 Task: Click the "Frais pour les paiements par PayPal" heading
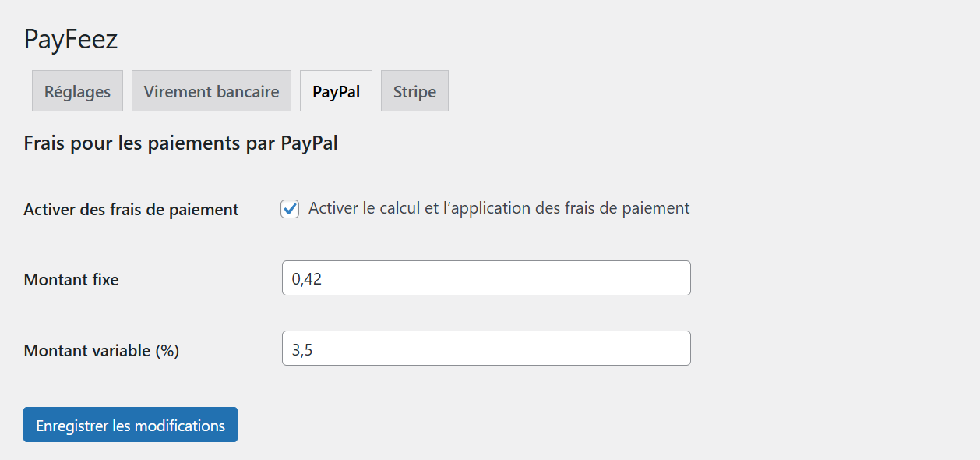181,143
